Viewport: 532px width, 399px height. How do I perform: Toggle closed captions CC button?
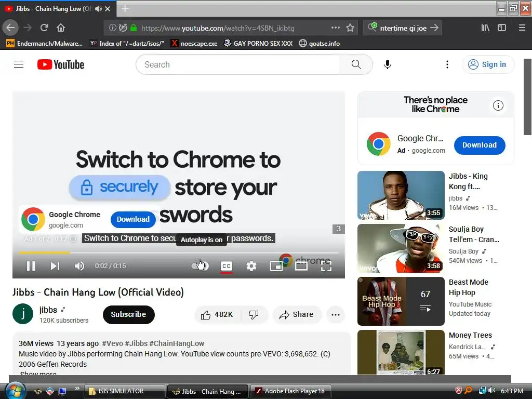(x=227, y=266)
